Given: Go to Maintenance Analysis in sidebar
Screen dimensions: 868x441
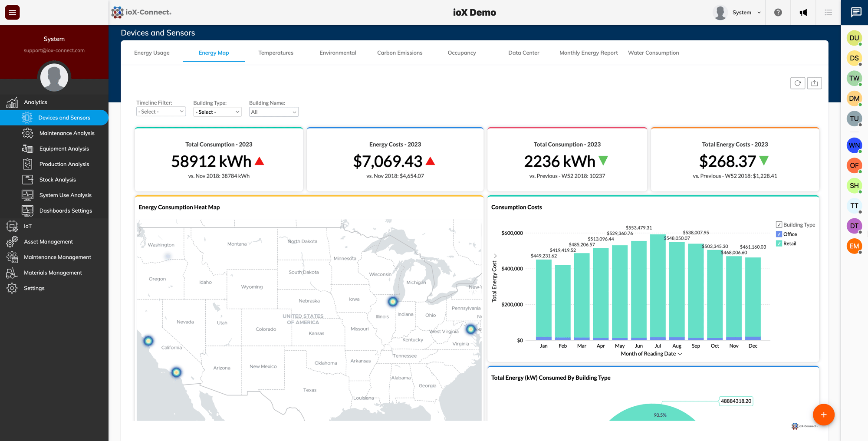Looking at the screenshot, I should click(66, 133).
